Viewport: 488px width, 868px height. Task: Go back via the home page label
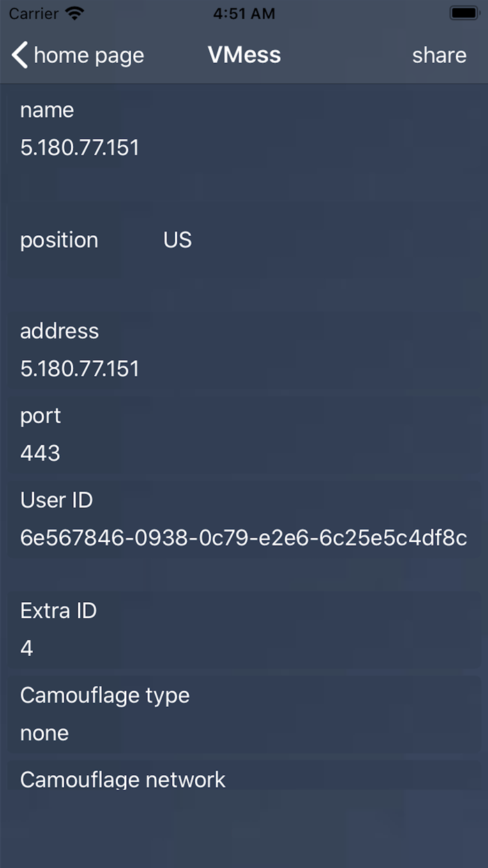[x=89, y=55]
